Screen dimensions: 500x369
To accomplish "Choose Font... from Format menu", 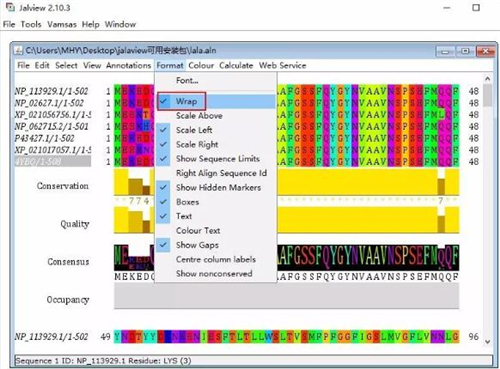I will tap(216, 80).
